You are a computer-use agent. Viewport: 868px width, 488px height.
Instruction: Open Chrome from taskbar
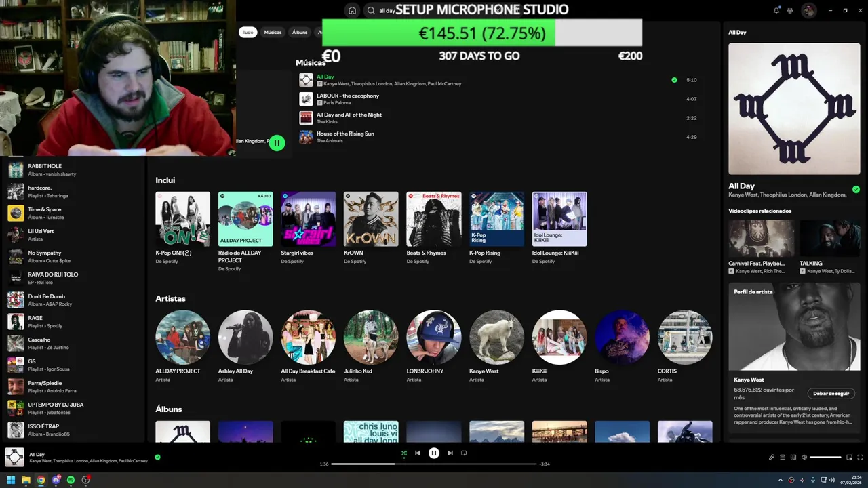coord(41,480)
